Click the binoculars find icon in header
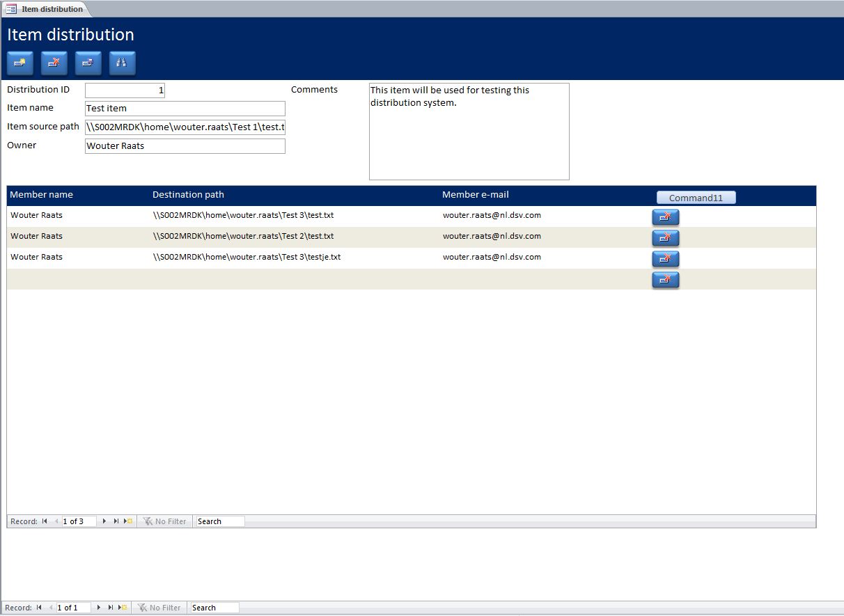Viewport: 844px width, 616px height. click(x=122, y=63)
